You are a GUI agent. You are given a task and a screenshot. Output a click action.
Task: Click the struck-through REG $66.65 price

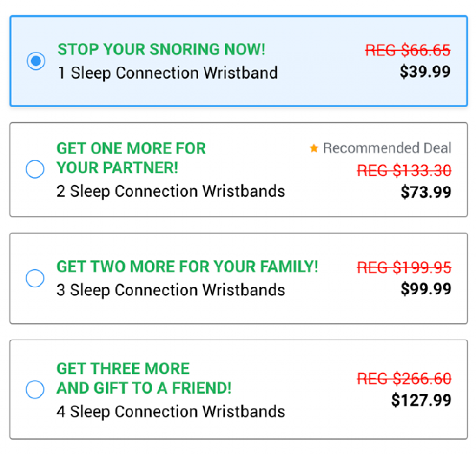pyautogui.click(x=408, y=50)
